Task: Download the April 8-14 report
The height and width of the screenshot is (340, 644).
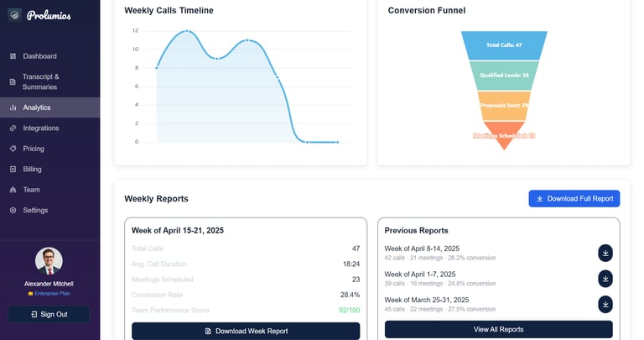Action: tap(605, 253)
